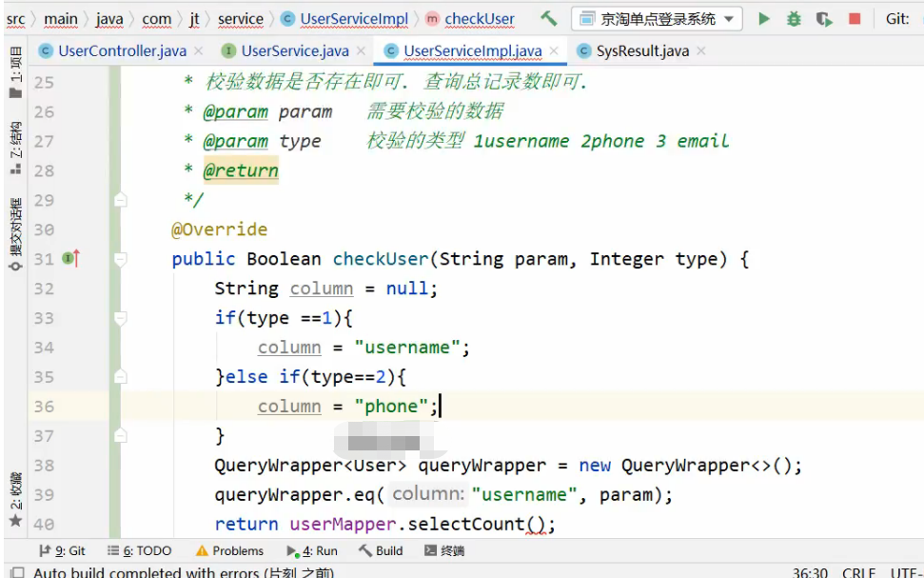Open the 9: Git tool window

click(63, 551)
